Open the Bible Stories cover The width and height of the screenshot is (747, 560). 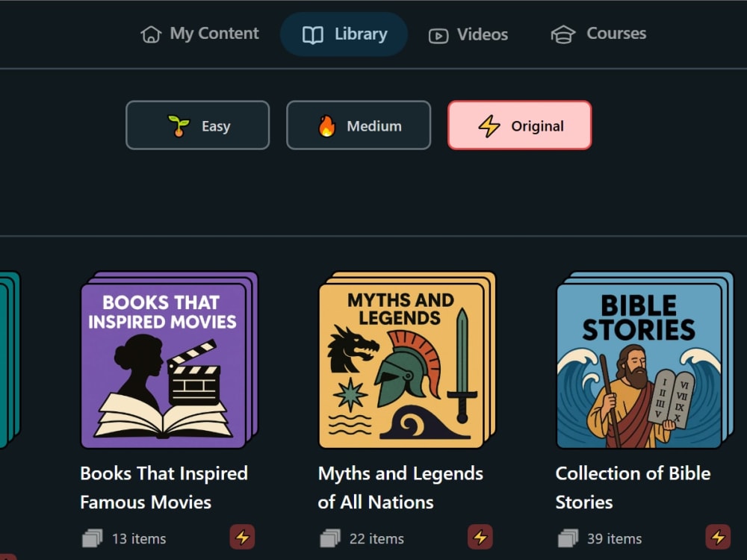[x=645, y=360]
